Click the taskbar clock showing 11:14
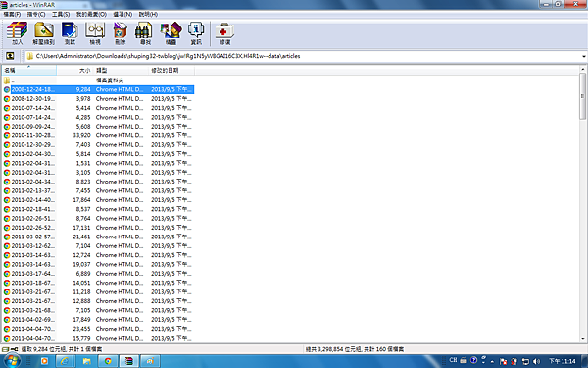This screenshot has width=588, height=368. pyautogui.click(x=562, y=361)
